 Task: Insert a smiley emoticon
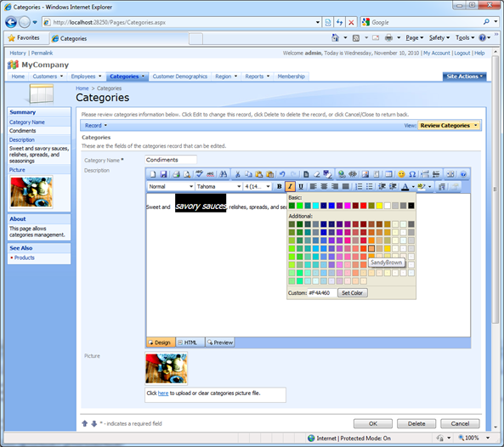tap(401, 174)
